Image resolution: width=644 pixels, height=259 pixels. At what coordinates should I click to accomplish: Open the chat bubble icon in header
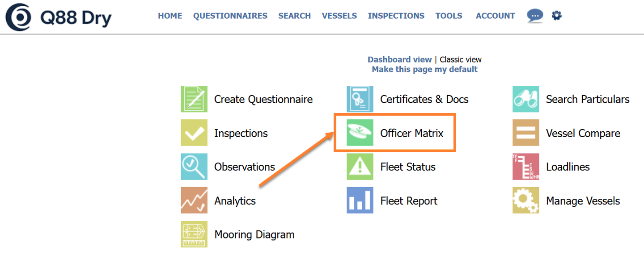(535, 16)
